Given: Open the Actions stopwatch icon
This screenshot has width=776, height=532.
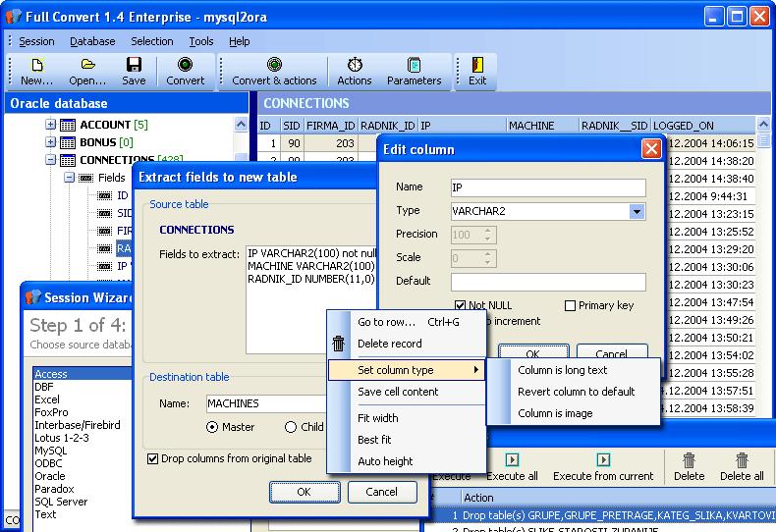Looking at the screenshot, I should click(355, 65).
